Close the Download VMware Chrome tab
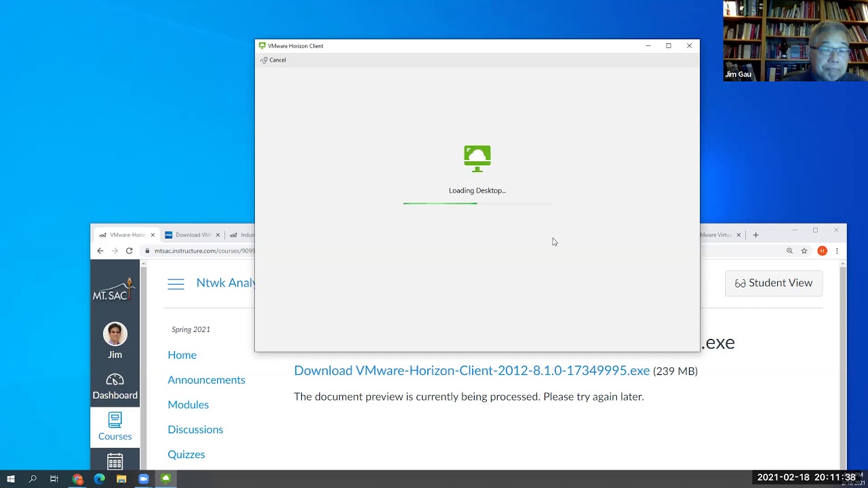This screenshot has width=868, height=488. pyautogui.click(x=218, y=235)
